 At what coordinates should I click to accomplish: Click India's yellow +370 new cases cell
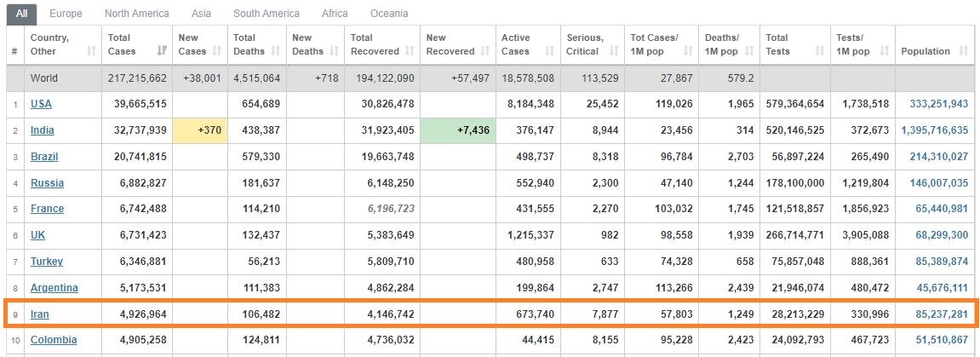click(x=200, y=130)
